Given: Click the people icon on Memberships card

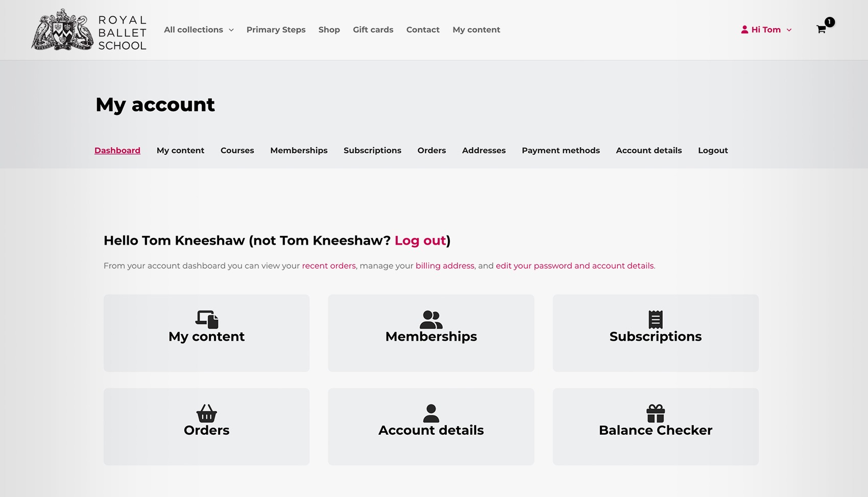Looking at the screenshot, I should coord(431,319).
